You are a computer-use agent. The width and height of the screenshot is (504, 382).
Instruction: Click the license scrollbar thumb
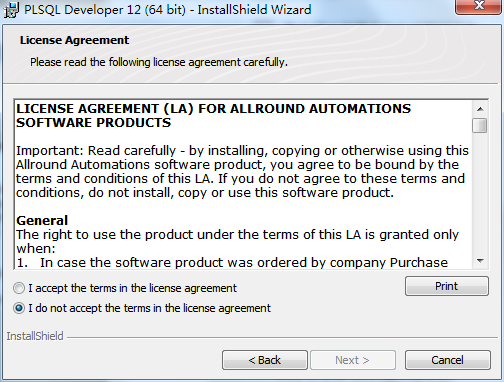tap(480, 126)
